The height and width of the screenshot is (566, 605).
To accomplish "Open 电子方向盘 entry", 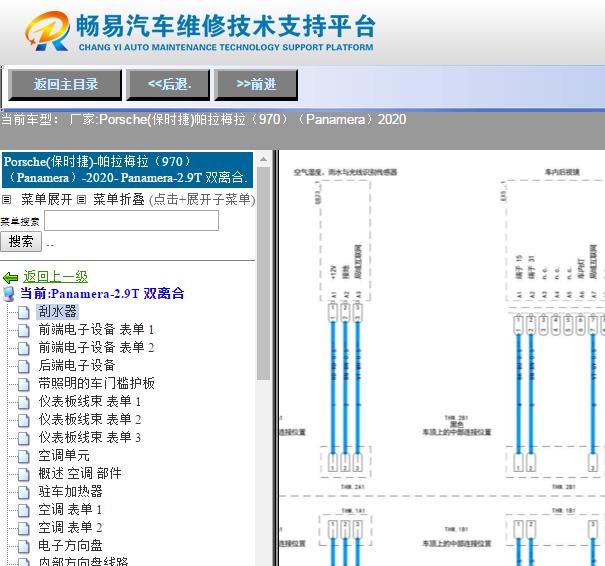I will click(x=70, y=546).
